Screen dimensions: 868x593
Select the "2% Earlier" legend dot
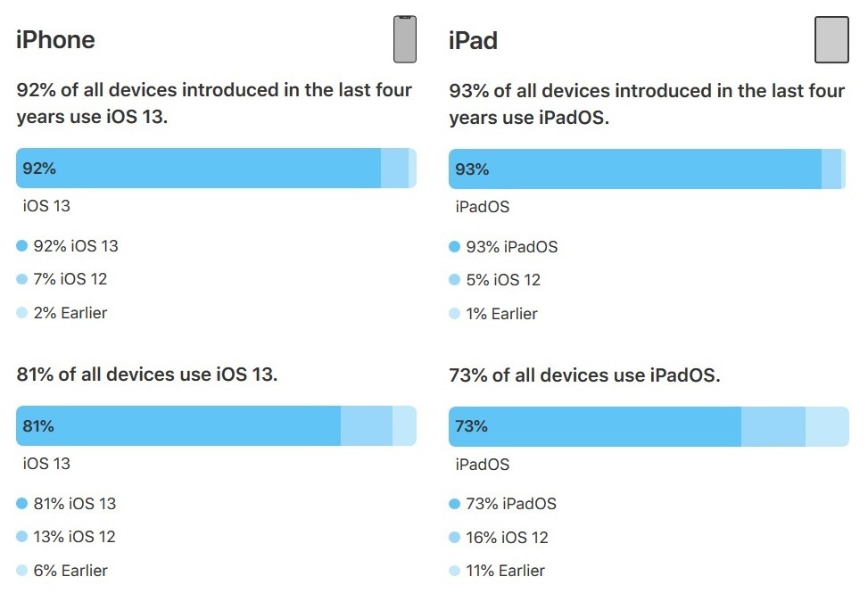tap(22, 313)
